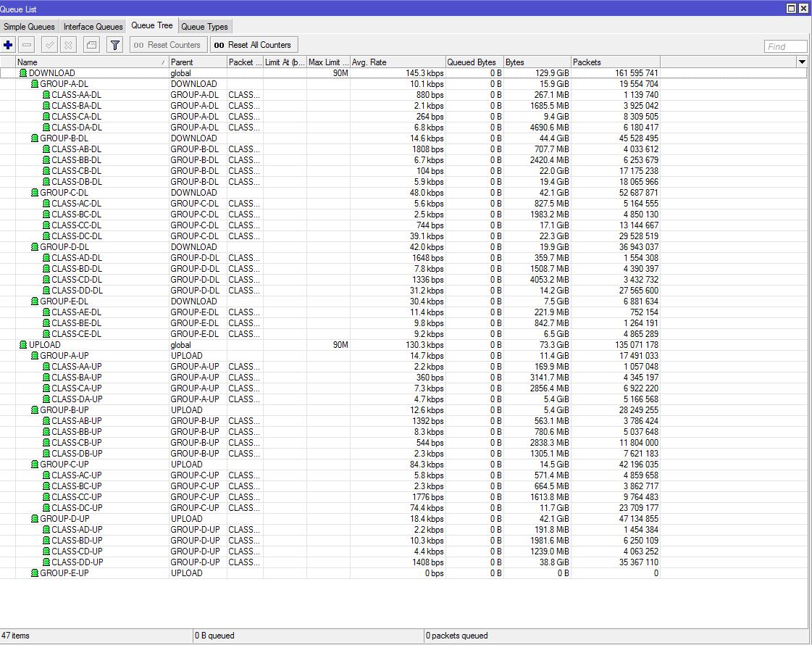Viewport: 812px width, 645px height.
Task: Select the GROUP-C-DL queue row
Action: coord(64,193)
